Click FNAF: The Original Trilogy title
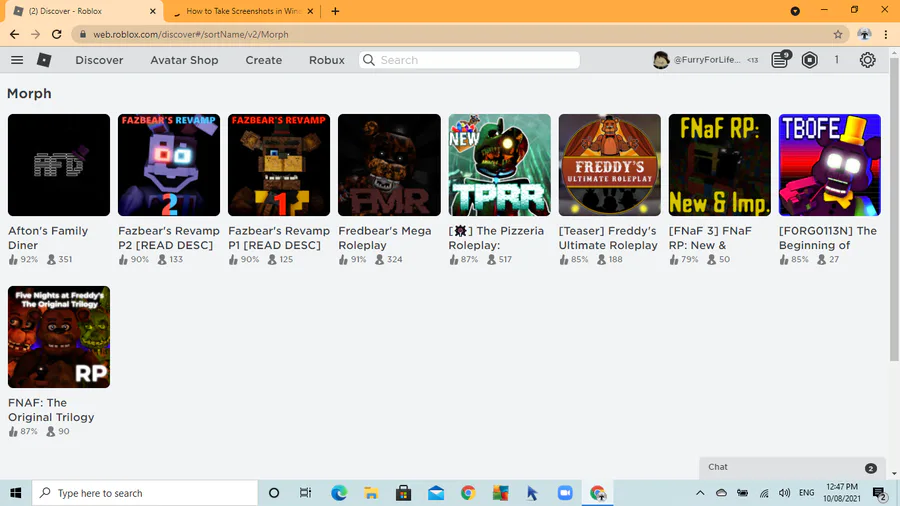 point(51,410)
